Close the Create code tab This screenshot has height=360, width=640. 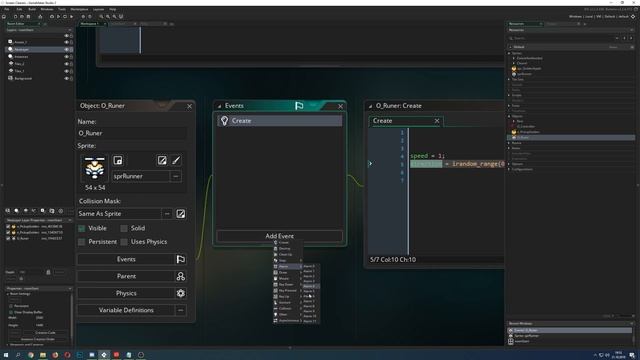coord(437,121)
